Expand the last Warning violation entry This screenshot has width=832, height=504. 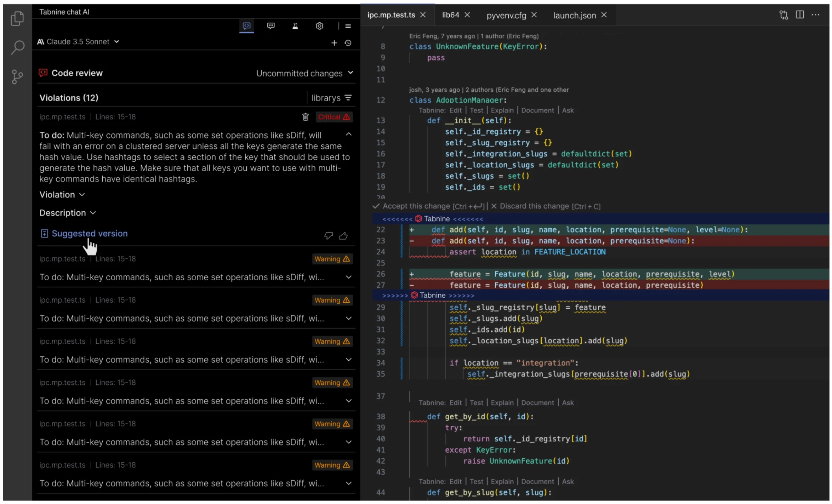349,484
